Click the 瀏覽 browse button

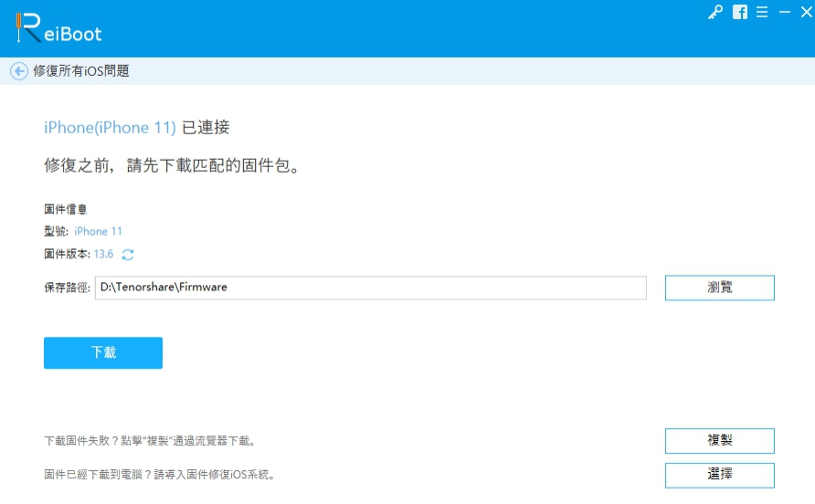[x=719, y=288]
